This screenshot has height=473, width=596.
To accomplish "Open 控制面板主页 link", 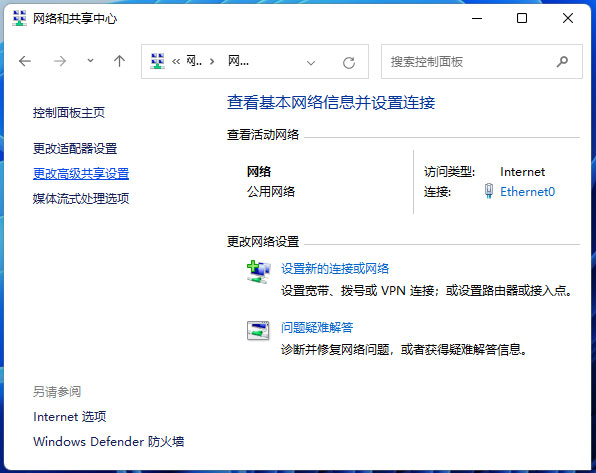I will tap(68, 113).
